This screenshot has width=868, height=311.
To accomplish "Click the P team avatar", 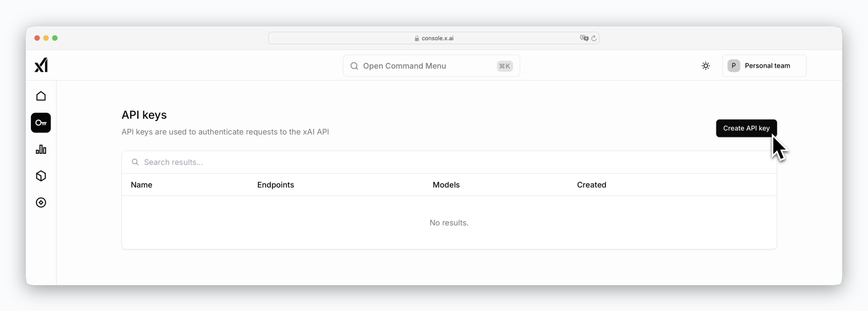I will tap(734, 66).
